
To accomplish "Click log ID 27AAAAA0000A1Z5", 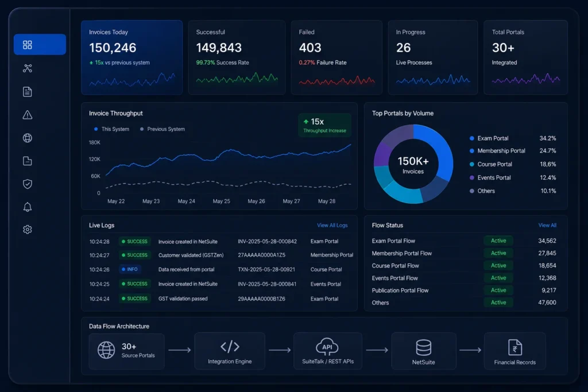I will click(x=261, y=255).
